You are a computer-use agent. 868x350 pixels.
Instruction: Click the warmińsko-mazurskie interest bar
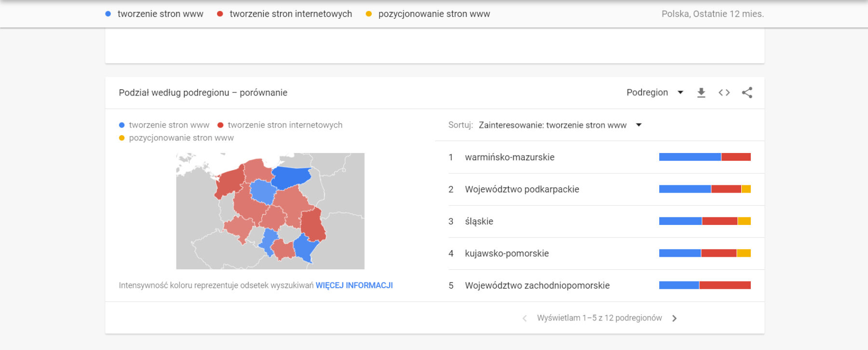pos(705,157)
